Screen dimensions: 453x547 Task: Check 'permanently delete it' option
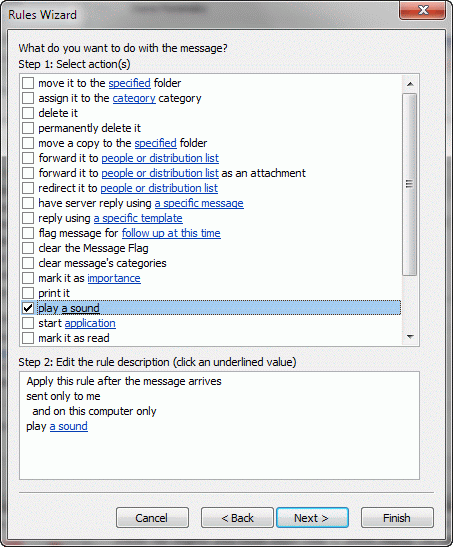[x=28, y=128]
